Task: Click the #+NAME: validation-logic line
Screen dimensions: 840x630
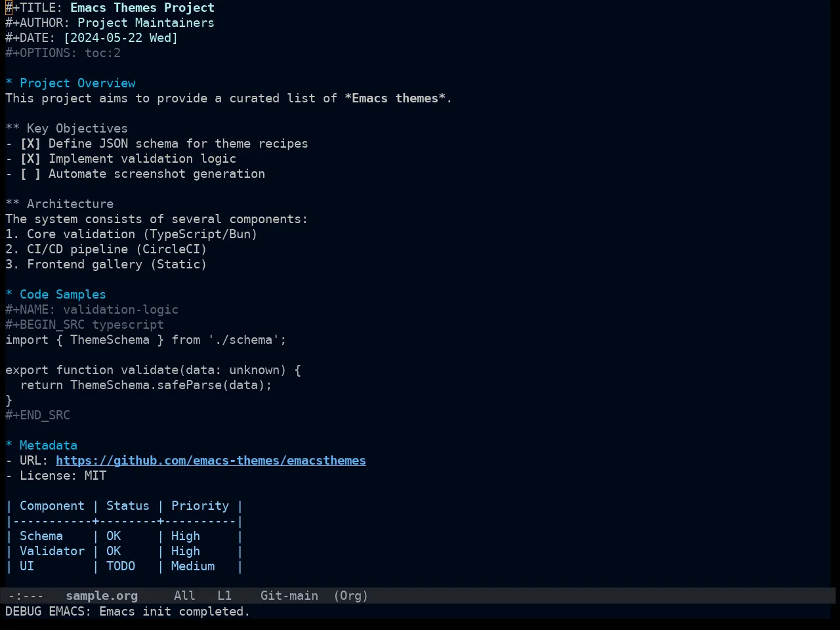Action: pos(92,310)
